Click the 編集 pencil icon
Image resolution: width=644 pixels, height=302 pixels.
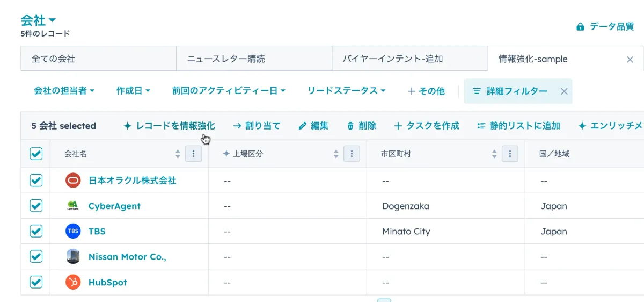303,126
